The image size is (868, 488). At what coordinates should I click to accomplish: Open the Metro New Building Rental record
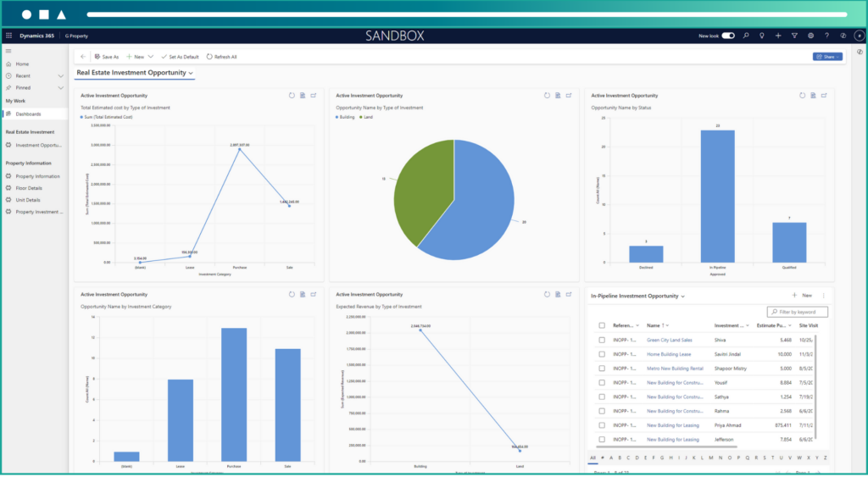click(x=675, y=368)
